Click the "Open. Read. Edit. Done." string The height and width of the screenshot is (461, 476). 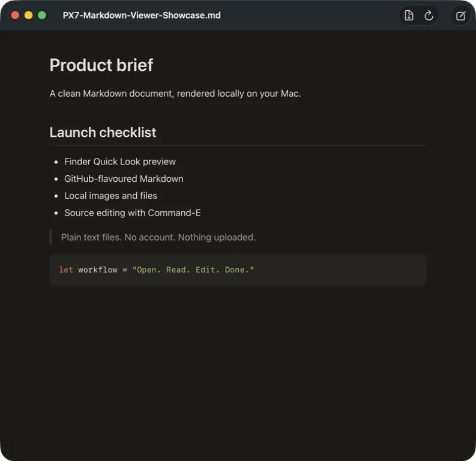[x=193, y=270]
